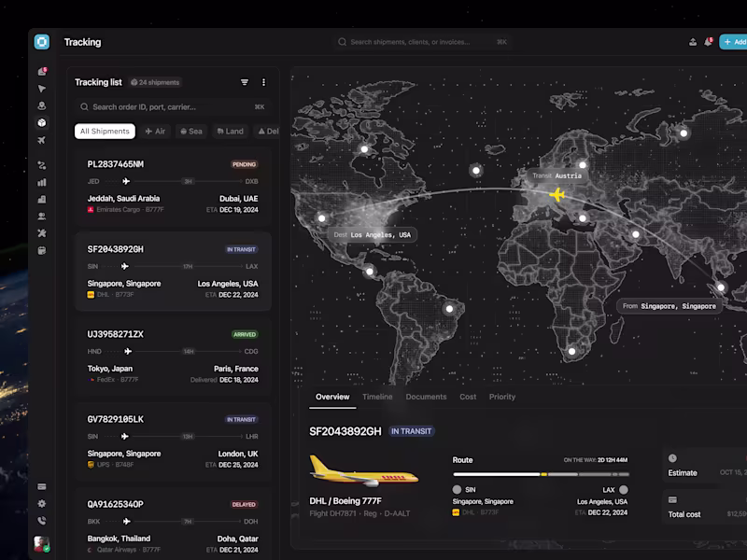Click the Transit Austria map label
Screen dimensions: 747x560
tap(557, 175)
